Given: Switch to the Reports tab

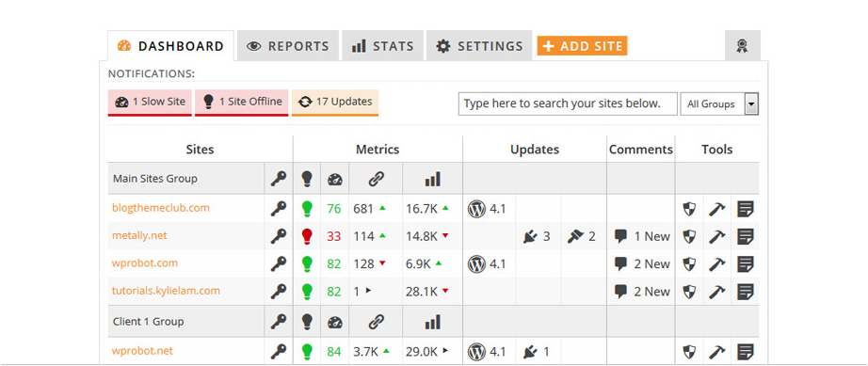Looking at the screenshot, I should [x=288, y=46].
